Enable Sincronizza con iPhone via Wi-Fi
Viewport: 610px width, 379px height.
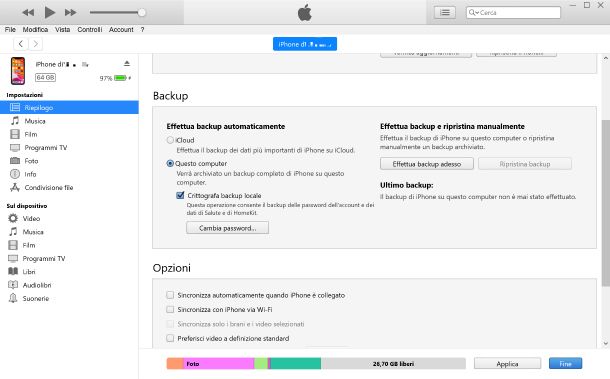click(x=170, y=309)
